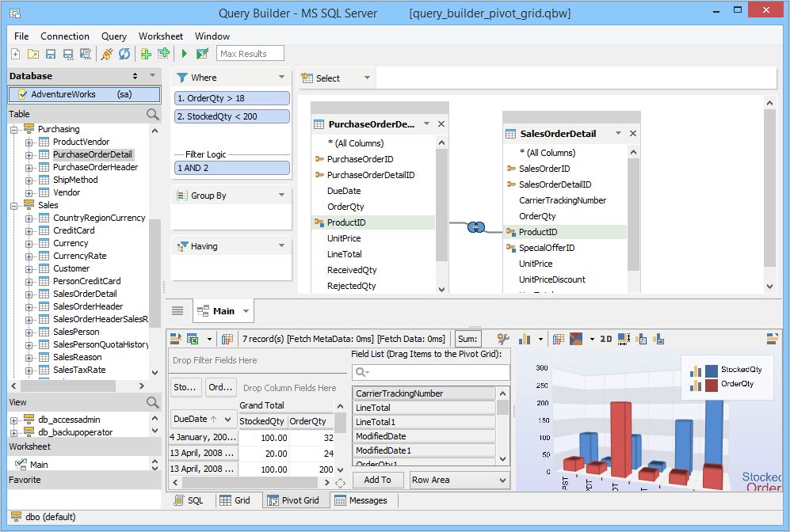Execute the query with the green play icon
The width and height of the screenshot is (790, 532).
(185, 53)
